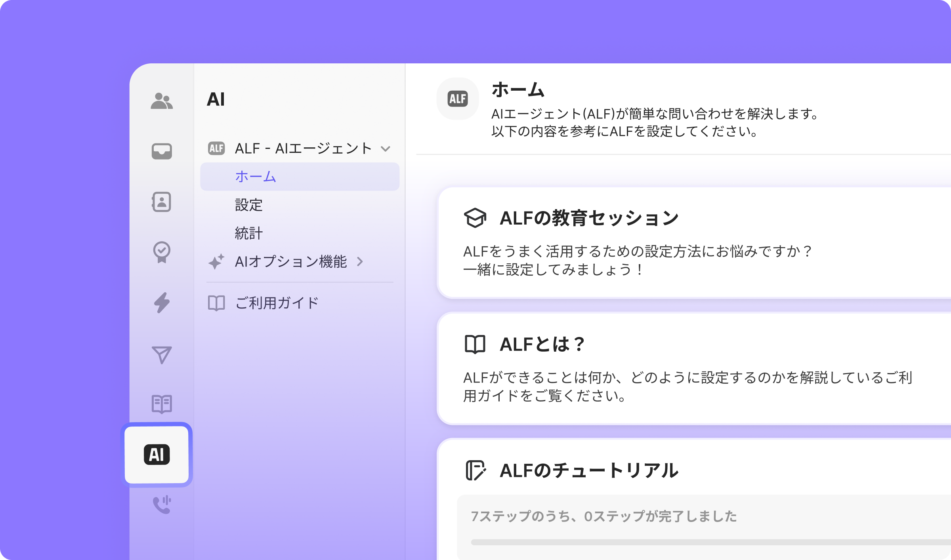The width and height of the screenshot is (951, 560).
Task: Click the ALF logo beside ホーム header
Action: click(x=458, y=99)
